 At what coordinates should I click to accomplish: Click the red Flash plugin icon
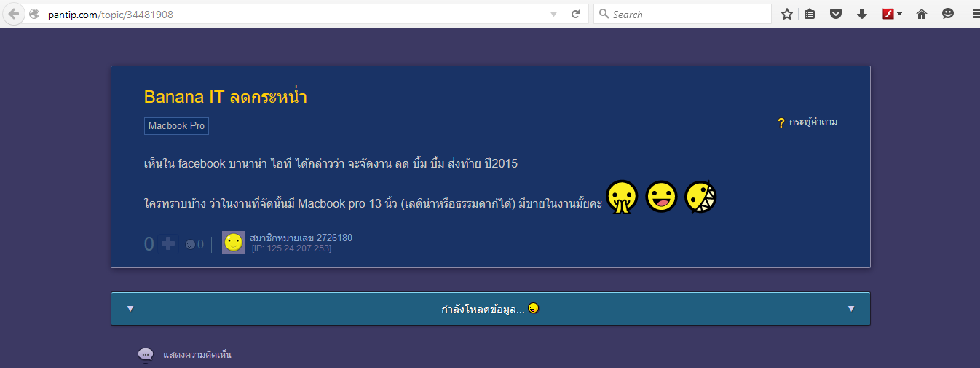coord(888,14)
